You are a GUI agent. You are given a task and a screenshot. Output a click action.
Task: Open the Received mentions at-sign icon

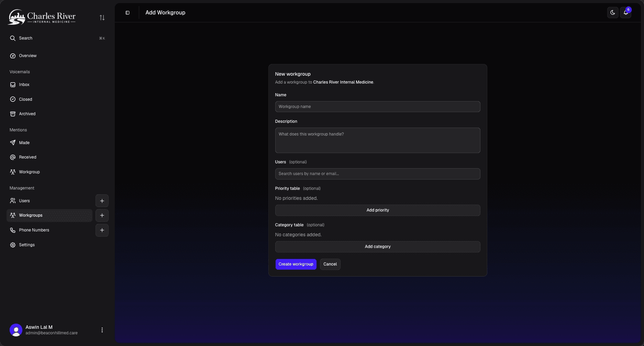[x=13, y=157]
